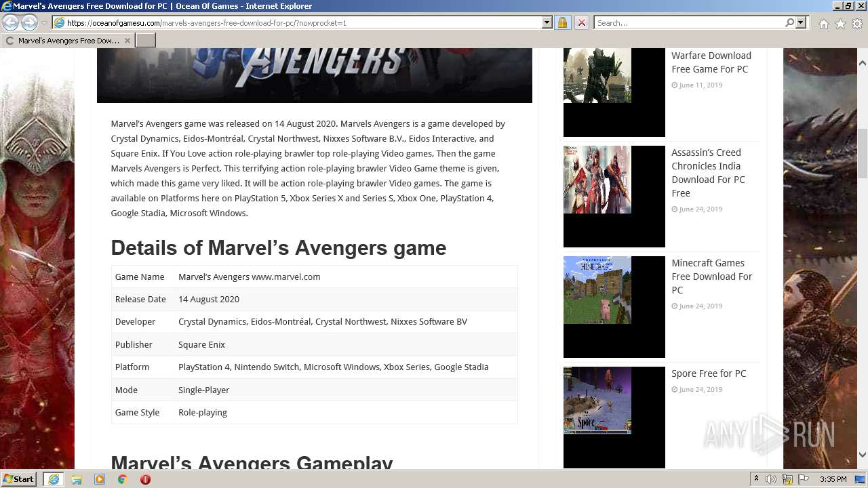This screenshot has height=488, width=868.
Task: Click the Warfare Download Free Game For PC link
Action: (x=711, y=62)
